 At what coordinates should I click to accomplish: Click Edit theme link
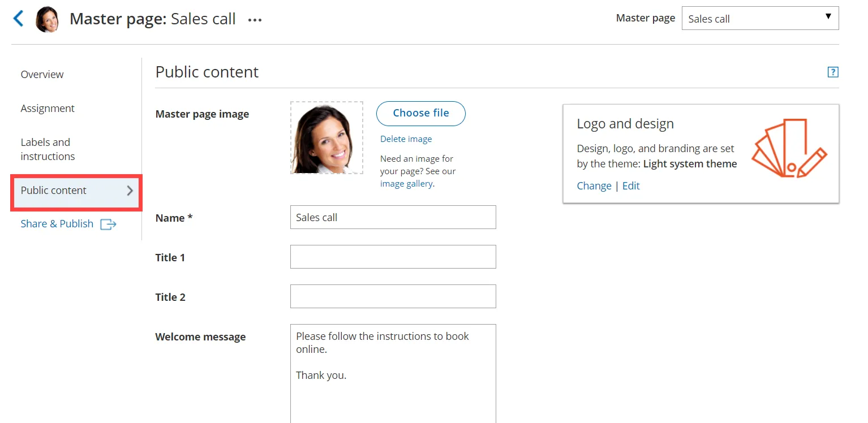pos(631,186)
